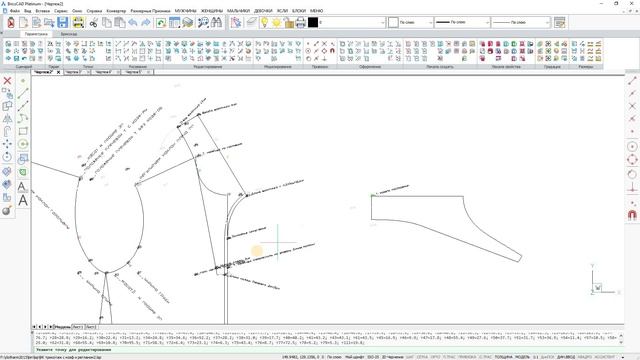This screenshot has height=360, width=640.
Task: Switch to the Параметрика ribbon tab
Action: click(x=36, y=34)
